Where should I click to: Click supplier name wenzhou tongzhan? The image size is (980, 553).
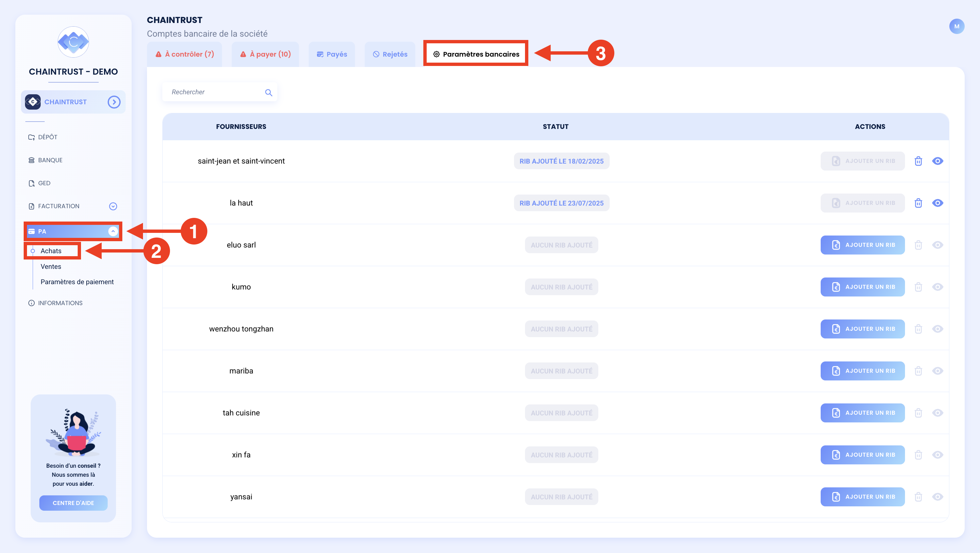241,329
